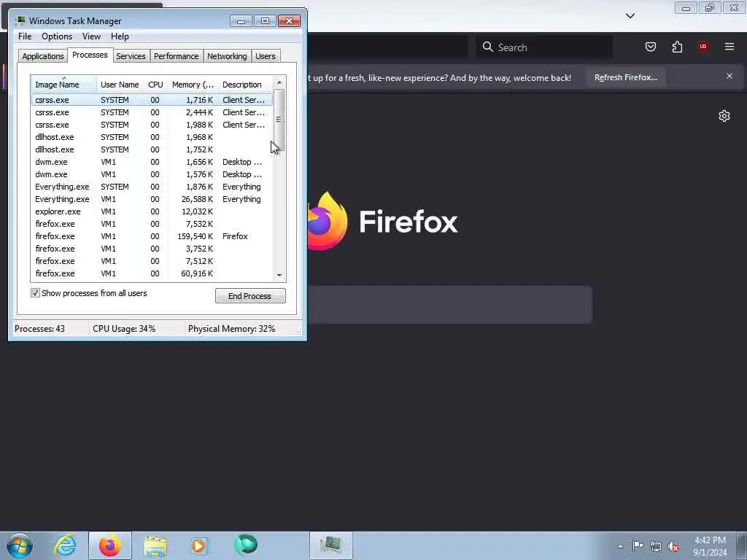Image resolution: width=747 pixels, height=560 pixels.
Task: Sort processes by Image Name column
Action: 64,85
